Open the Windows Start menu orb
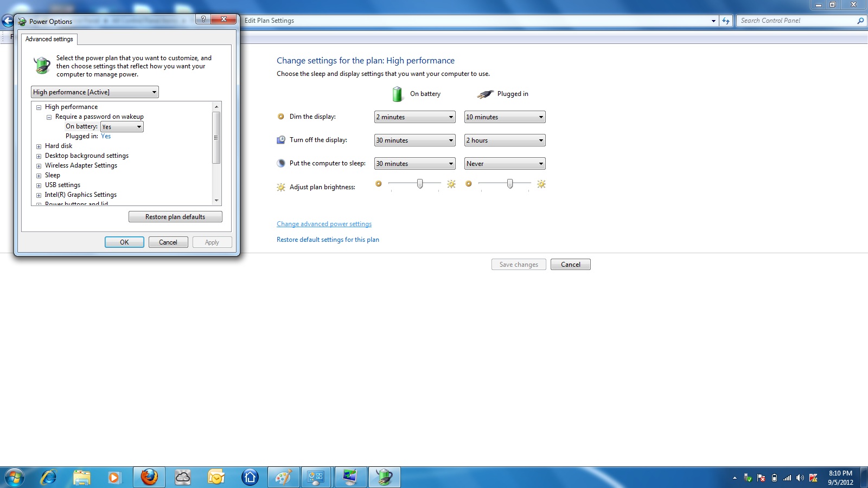The image size is (868, 488). (15, 478)
